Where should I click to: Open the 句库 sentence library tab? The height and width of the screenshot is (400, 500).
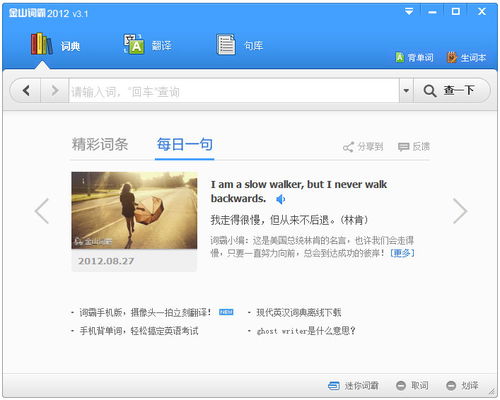[x=239, y=45]
